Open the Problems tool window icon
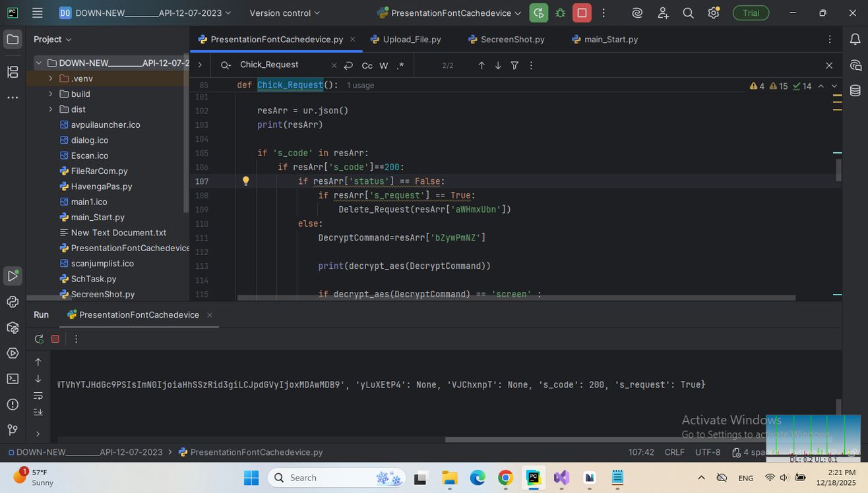Viewport: 868px width, 493px height. point(13,404)
